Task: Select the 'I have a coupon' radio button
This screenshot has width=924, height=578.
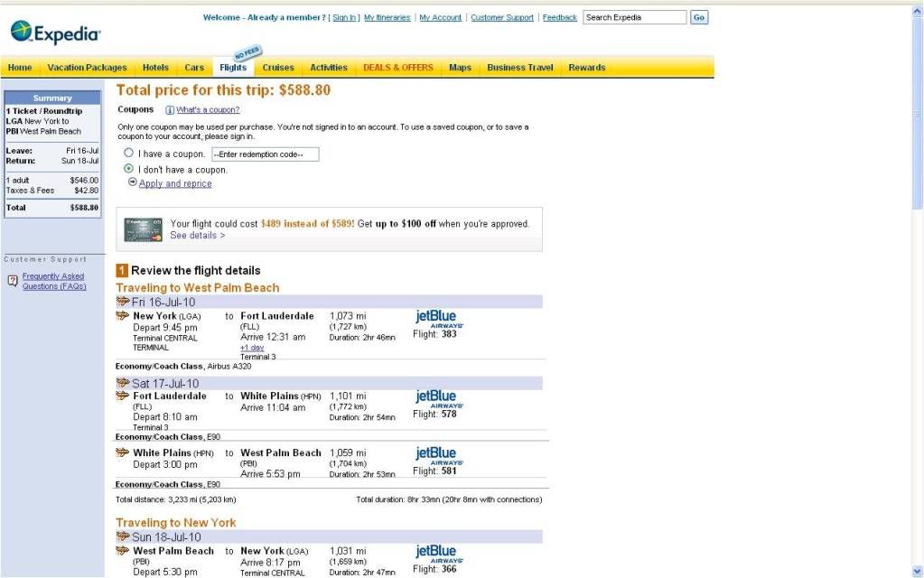Action: tap(128, 153)
